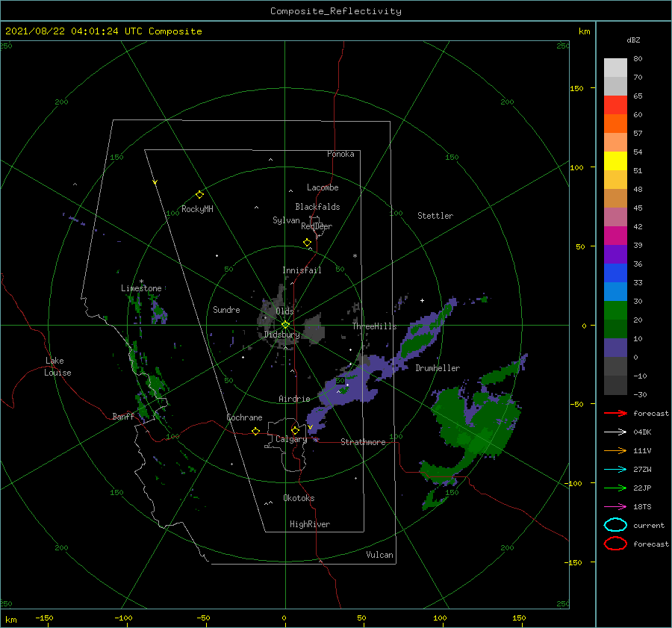Click the Blackfalds town label
The width and height of the screenshot is (672, 628).
pyautogui.click(x=317, y=207)
